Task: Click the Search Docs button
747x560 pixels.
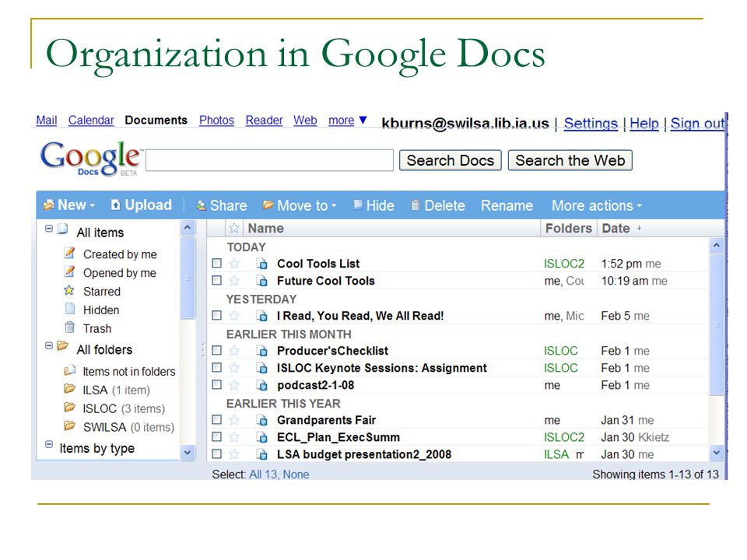Action: [451, 160]
